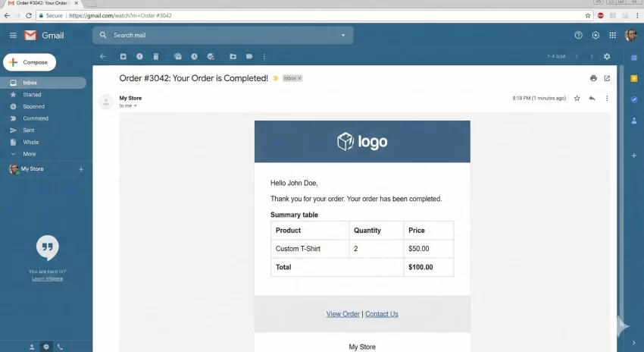
Task: Remove the Inbox label tag
Action: click(x=299, y=78)
